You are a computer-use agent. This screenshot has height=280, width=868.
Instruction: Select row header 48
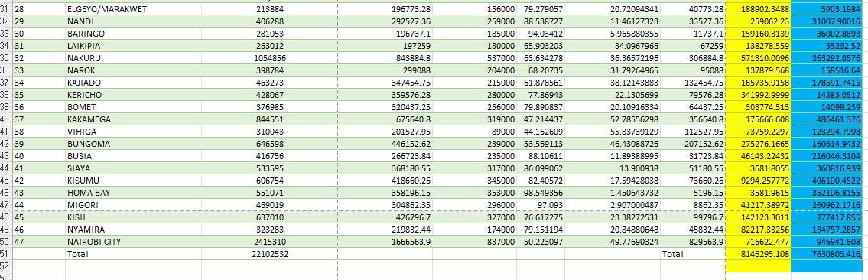click(5, 217)
